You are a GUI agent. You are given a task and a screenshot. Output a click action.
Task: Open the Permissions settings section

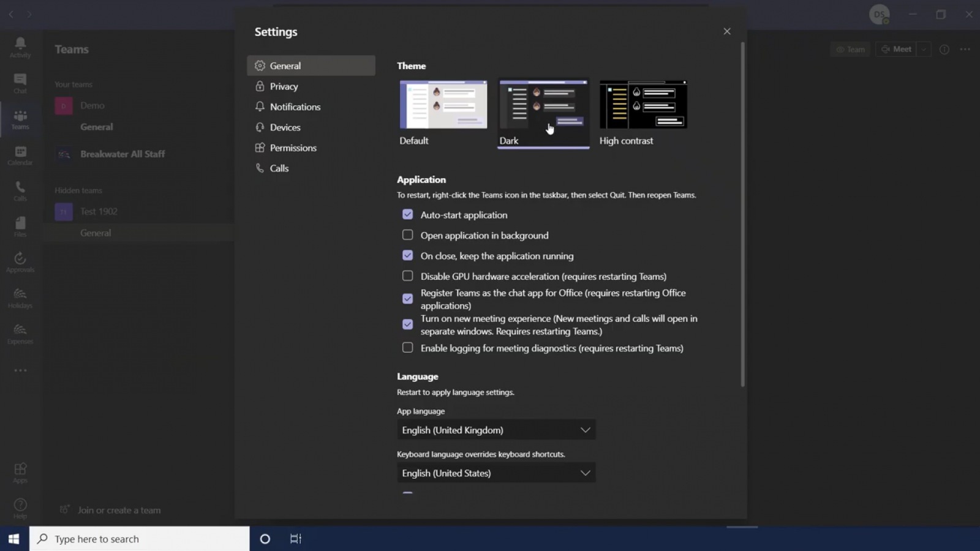[x=293, y=147]
